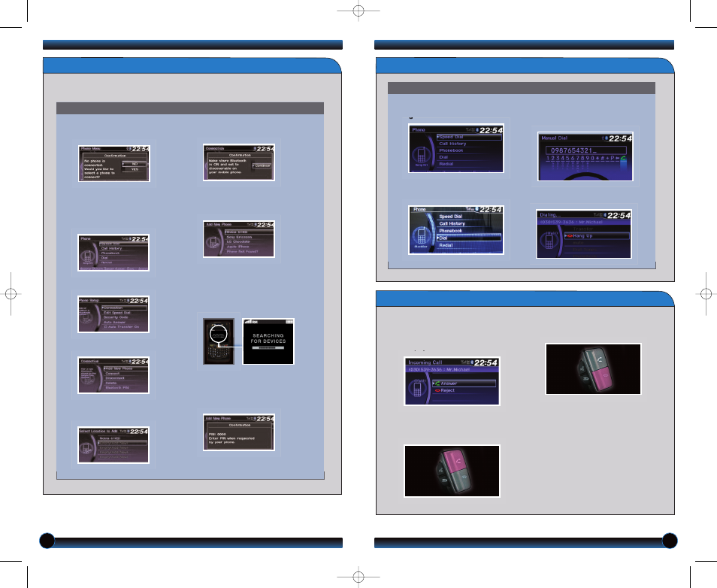
Task: Click the Manual Dial screen title
Action: pos(554,138)
